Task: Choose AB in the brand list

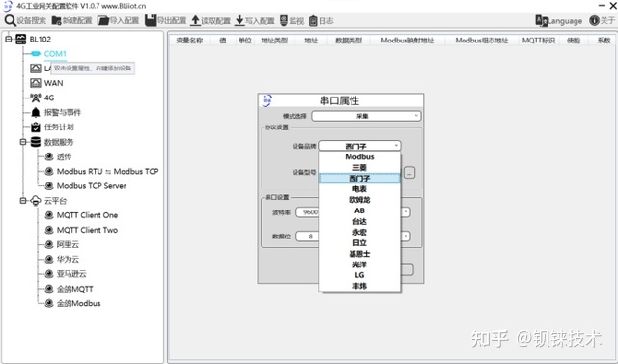Action: (x=359, y=210)
